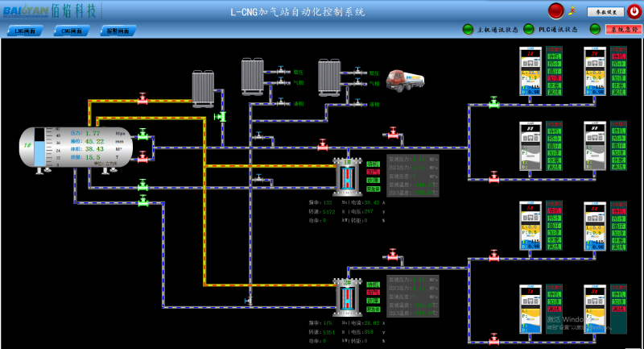This screenshot has height=349, width=644.
Task: Toggle the green valve above the dispenser line
Action: [493, 102]
